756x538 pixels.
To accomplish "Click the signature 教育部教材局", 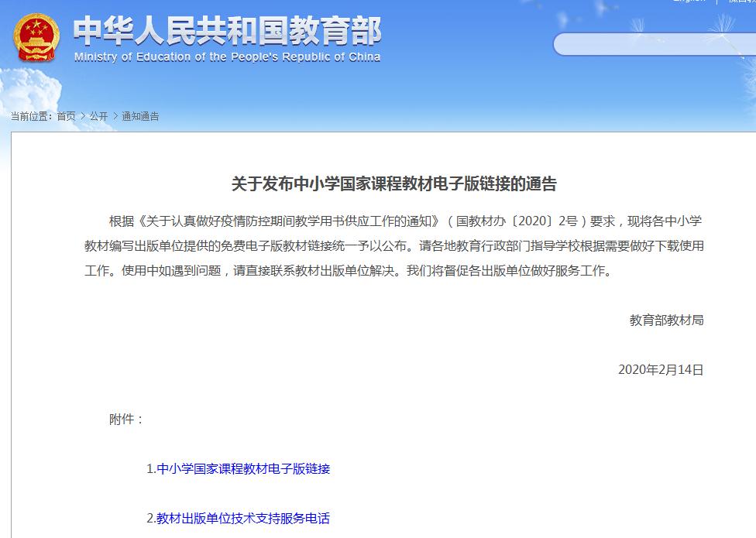I will click(666, 320).
